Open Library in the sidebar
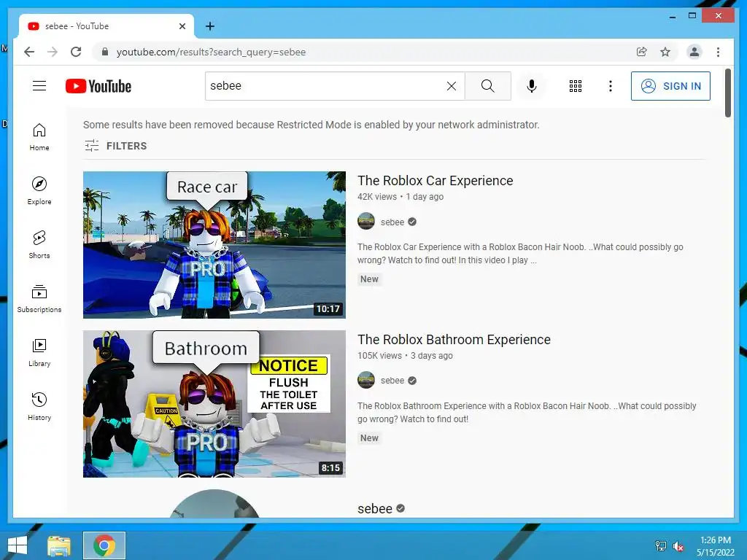This screenshot has width=747, height=560. [x=39, y=353]
